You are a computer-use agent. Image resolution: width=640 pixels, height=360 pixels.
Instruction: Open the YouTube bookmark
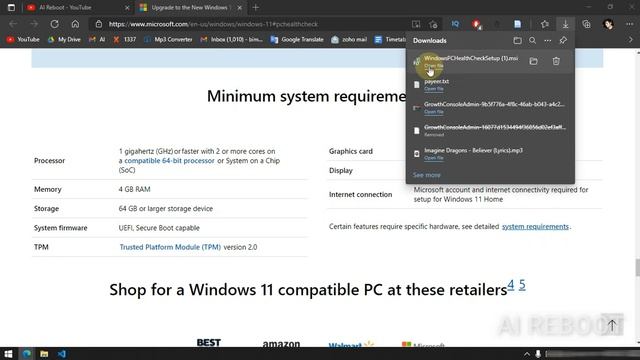tap(23, 40)
